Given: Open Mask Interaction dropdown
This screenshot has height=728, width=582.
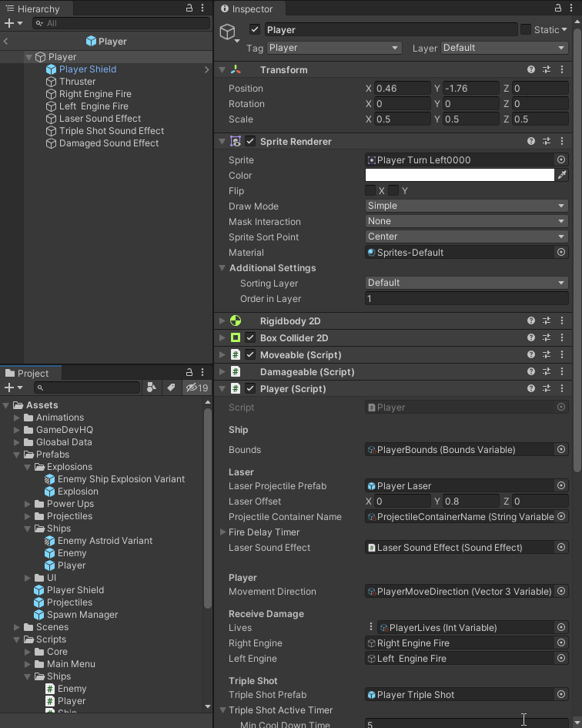Looking at the screenshot, I should click(x=467, y=221).
